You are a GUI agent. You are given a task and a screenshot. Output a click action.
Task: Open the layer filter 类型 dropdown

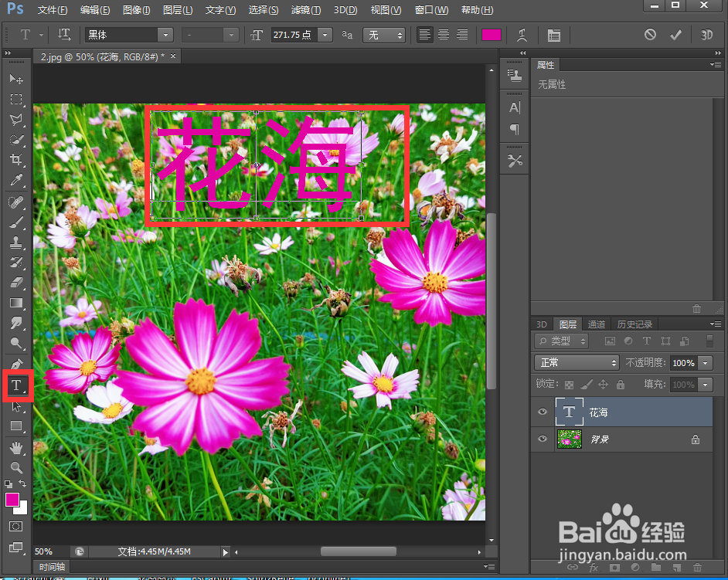[x=561, y=341]
